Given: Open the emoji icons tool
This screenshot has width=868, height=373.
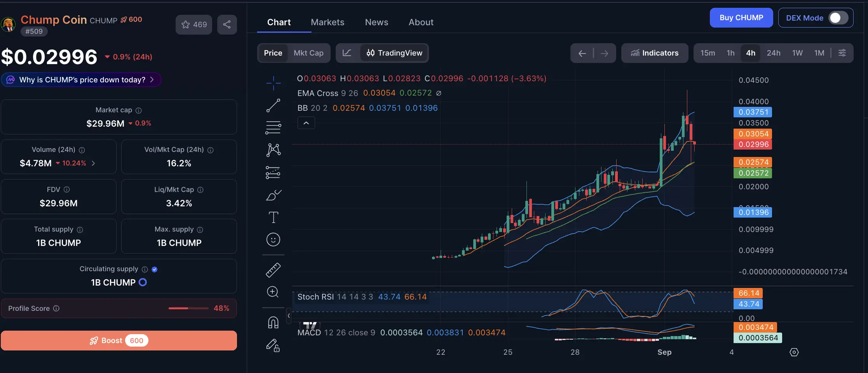Looking at the screenshot, I should (273, 240).
